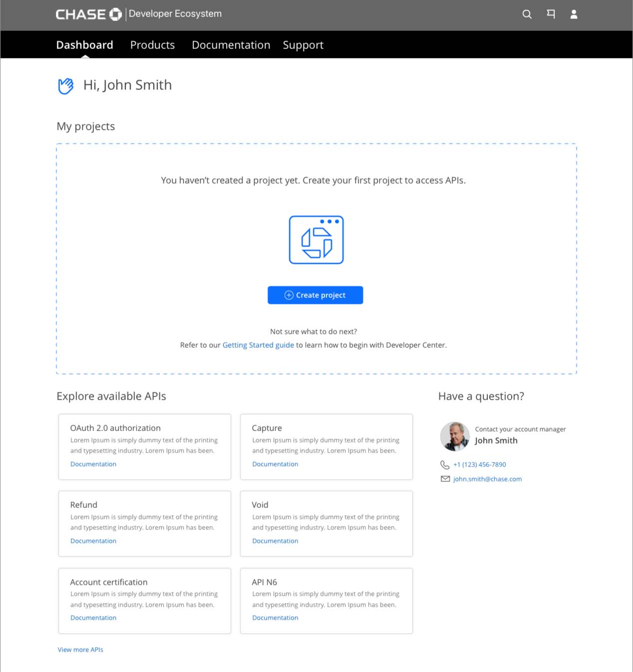Open Documentation link for API N6

point(275,618)
